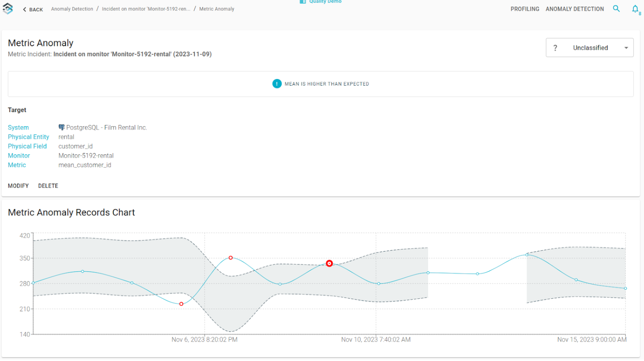Expand the Unclassified classification dropdown
The width and height of the screenshot is (644, 361).
[x=590, y=48]
